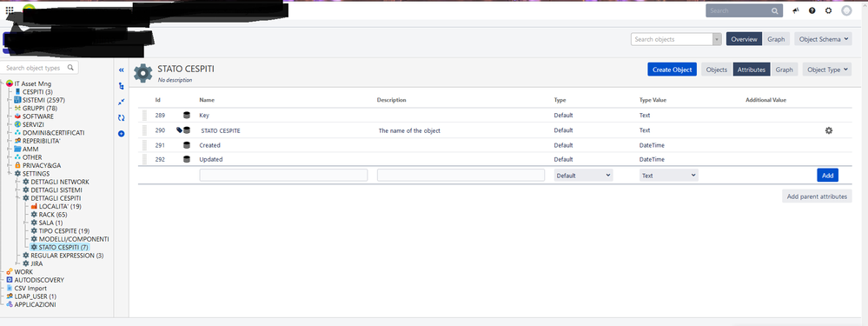The image size is (868, 326).
Task: Click the database icon on the Created row
Action: [187, 145]
